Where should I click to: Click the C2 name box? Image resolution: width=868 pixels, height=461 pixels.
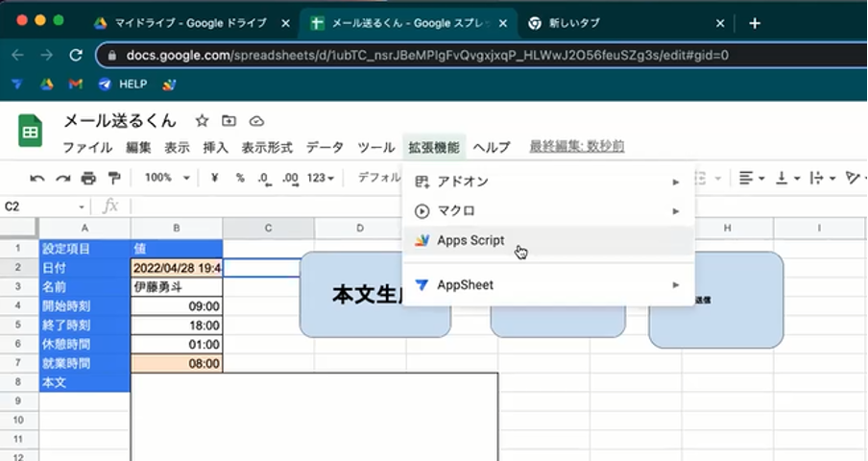pos(38,207)
